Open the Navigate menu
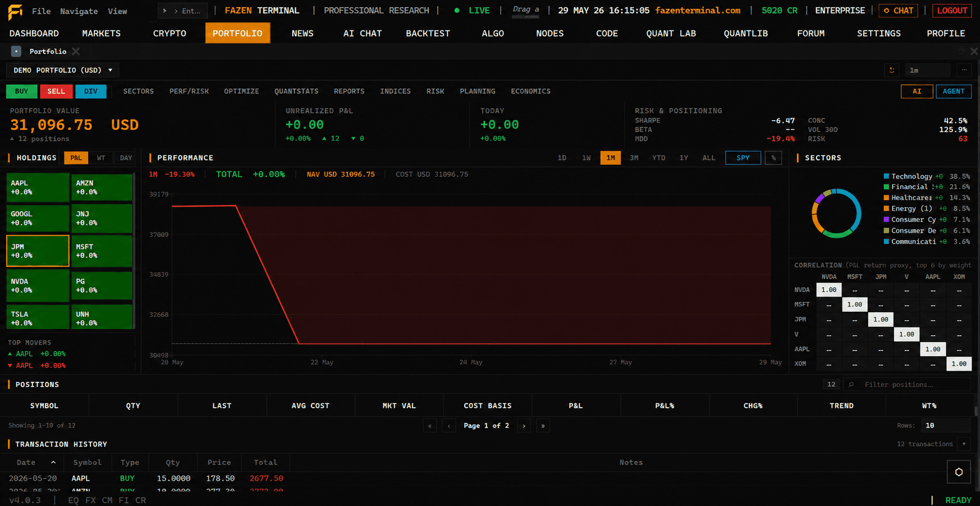The width and height of the screenshot is (980, 506). click(x=79, y=11)
